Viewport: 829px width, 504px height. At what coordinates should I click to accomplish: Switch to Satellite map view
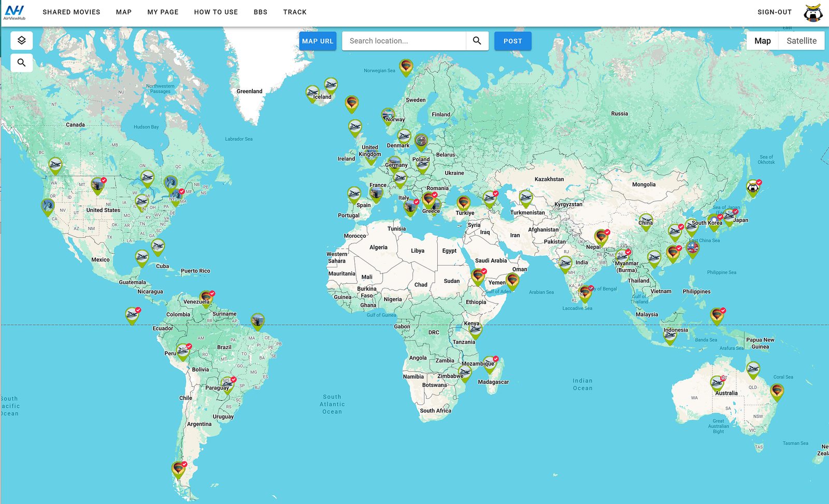[x=801, y=41]
